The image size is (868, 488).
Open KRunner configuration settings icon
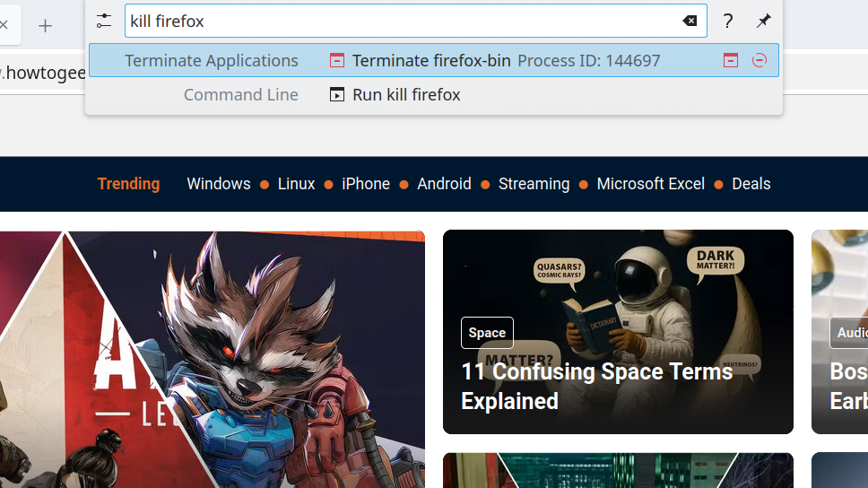pyautogui.click(x=104, y=21)
